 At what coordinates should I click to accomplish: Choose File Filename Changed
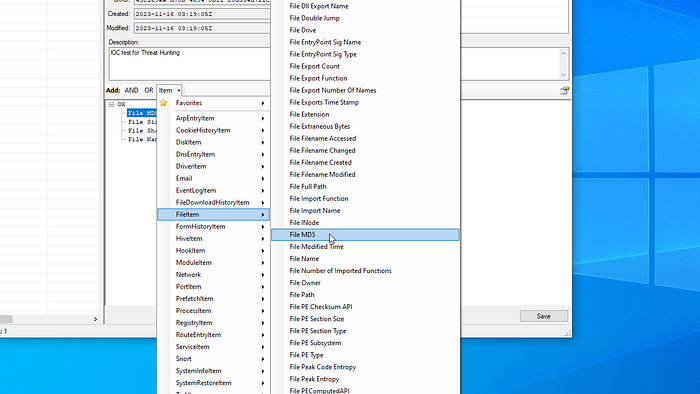pos(365,151)
